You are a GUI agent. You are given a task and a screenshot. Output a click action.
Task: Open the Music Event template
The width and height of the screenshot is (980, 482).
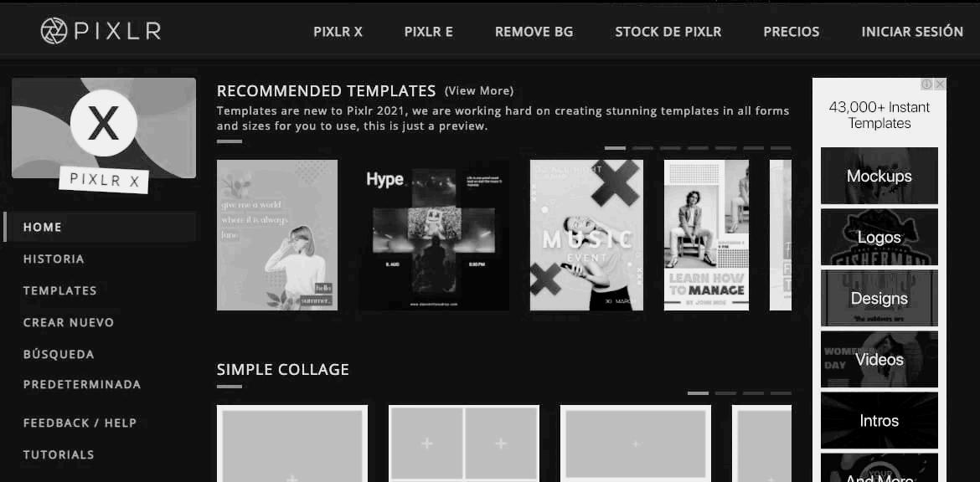point(586,235)
